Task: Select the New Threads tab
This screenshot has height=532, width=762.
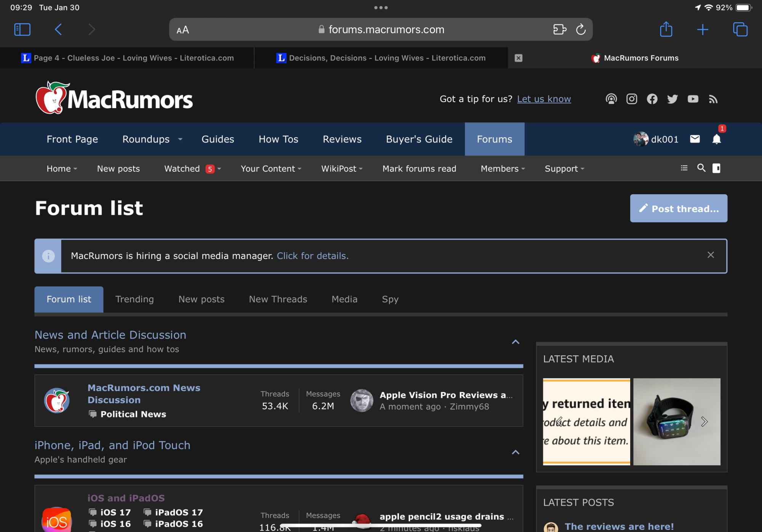Action: click(x=278, y=299)
